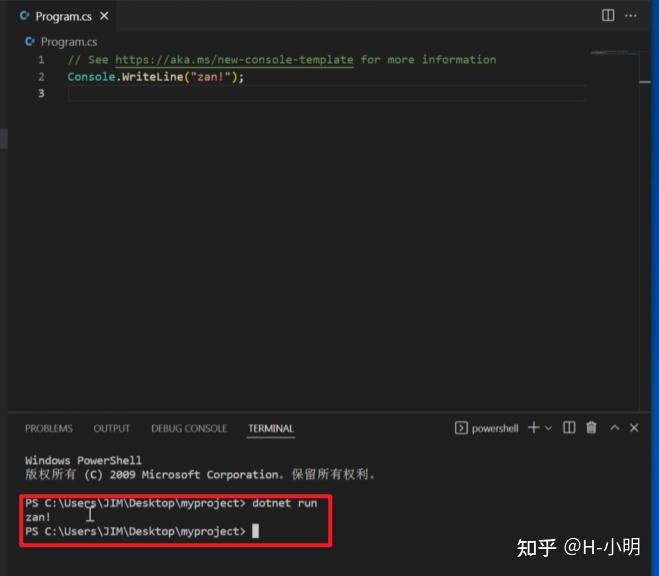Maximize the panel with the chevron up
Image resolution: width=659 pixels, height=576 pixels.
point(614,428)
